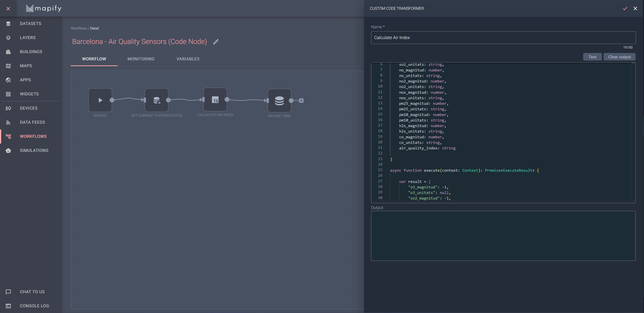This screenshot has height=313, width=644.
Task: Open the Data Feeds sidebar icon
Action: click(x=8, y=122)
